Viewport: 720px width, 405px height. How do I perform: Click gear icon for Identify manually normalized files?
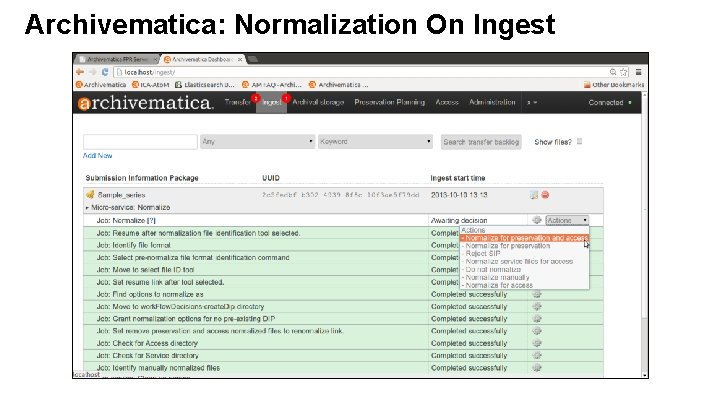(x=537, y=368)
